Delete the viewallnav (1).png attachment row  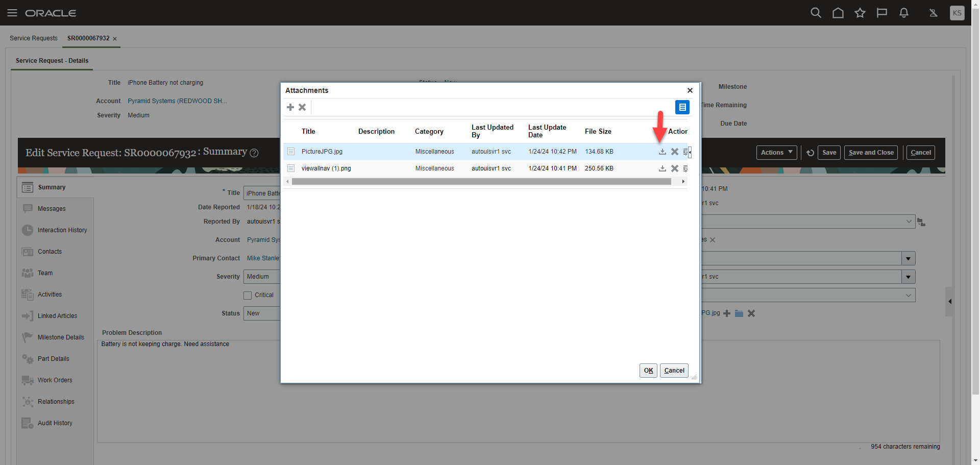click(x=675, y=168)
